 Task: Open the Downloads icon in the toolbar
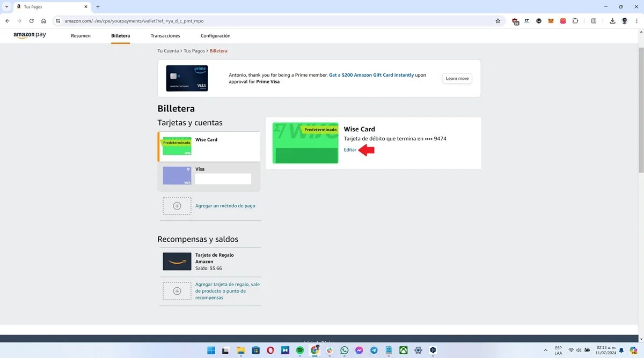(612, 20)
